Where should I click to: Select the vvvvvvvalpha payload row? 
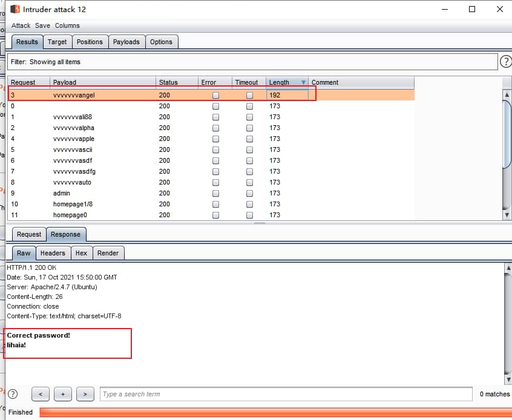[211, 128]
